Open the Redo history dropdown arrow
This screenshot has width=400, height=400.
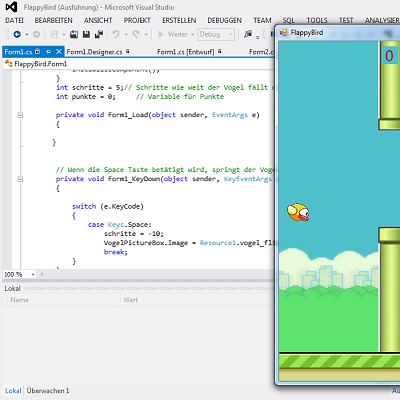[x=146, y=35]
